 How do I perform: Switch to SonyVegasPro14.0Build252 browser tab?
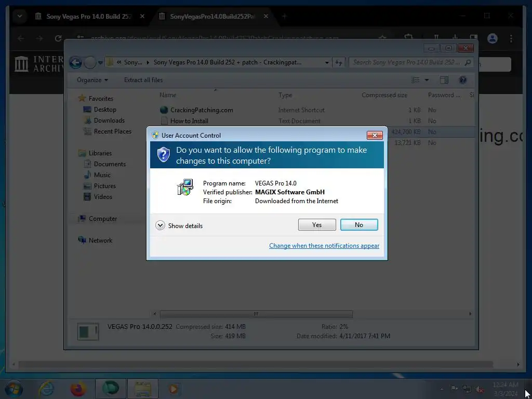tap(212, 16)
